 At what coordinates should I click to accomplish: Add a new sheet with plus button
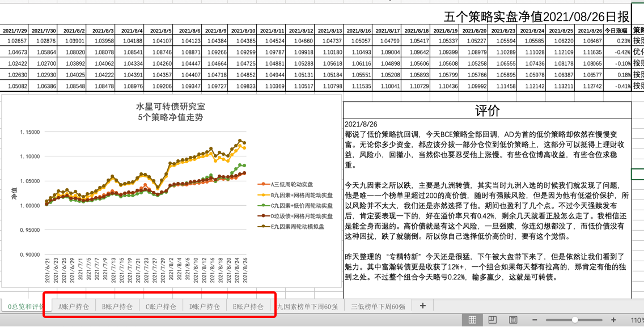tap(423, 305)
